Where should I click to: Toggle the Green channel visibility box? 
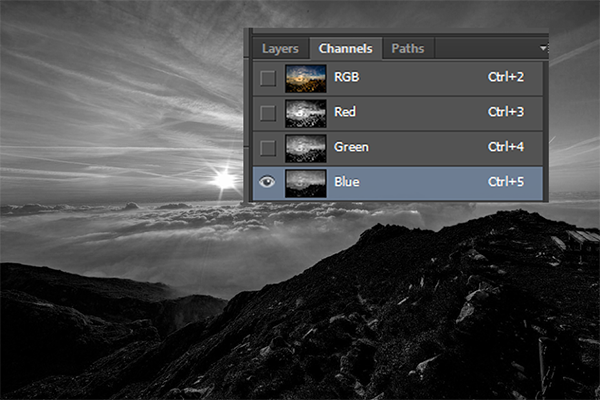click(267, 148)
